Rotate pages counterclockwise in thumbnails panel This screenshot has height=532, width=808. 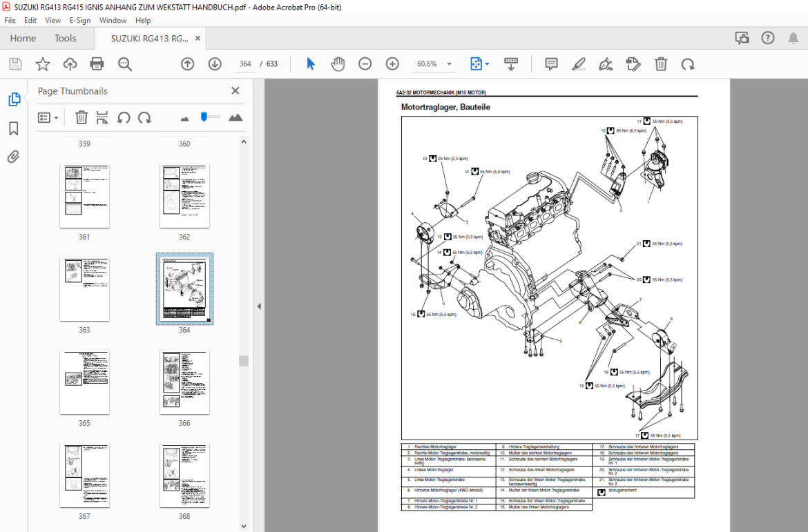click(x=123, y=117)
